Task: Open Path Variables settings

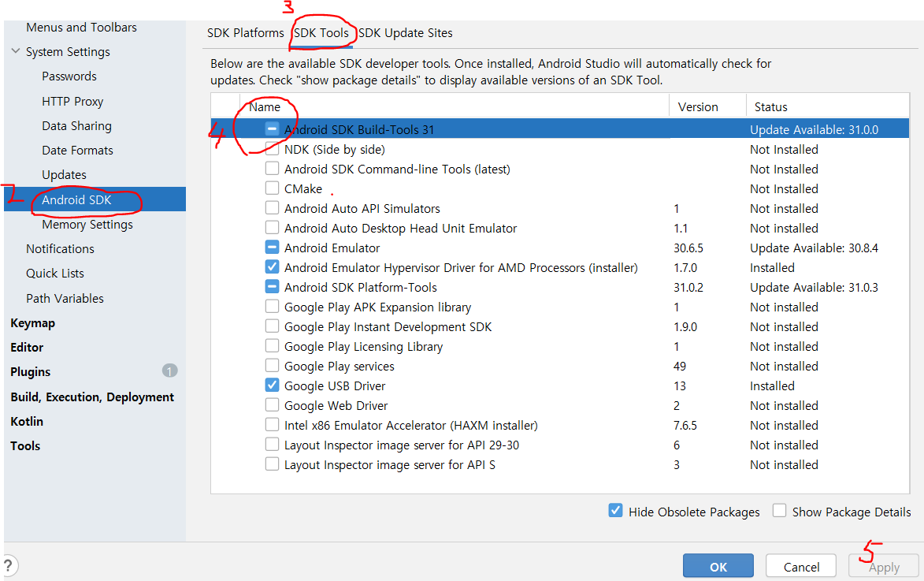Action: click(x=65, y=299)
